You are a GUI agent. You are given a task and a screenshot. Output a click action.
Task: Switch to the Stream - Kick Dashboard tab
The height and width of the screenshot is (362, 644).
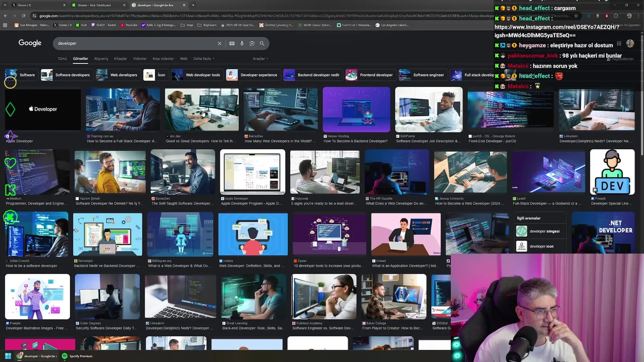pyautogui.click(x=98, y=5)
